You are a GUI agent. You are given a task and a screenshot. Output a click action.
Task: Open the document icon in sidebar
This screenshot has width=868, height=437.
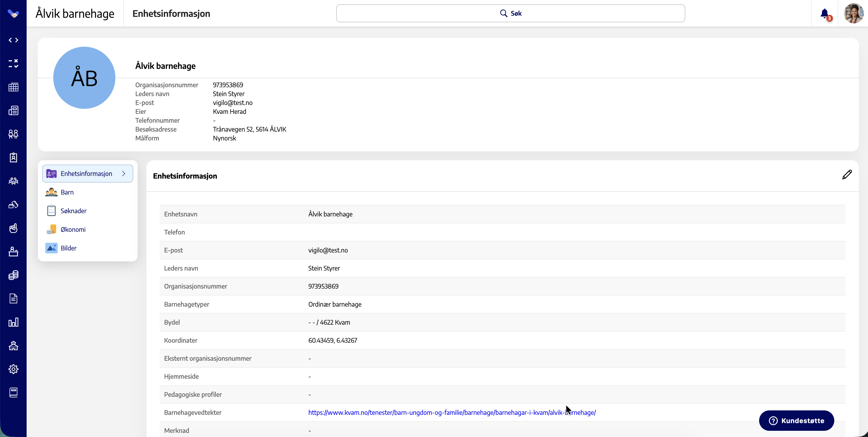click(x=14, y=299)
